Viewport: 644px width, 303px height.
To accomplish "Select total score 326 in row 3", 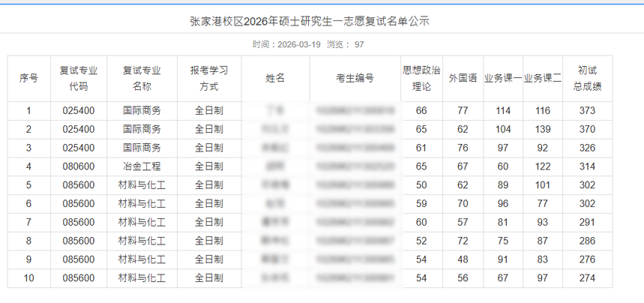I will (587, 148).
